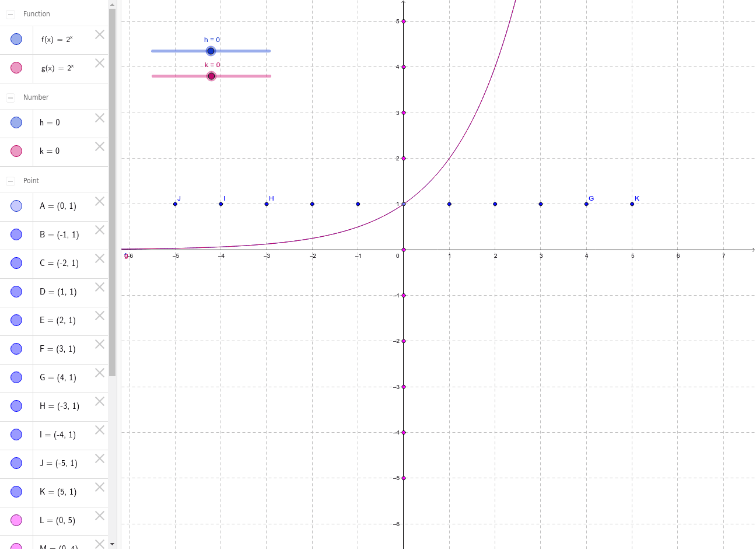Delete point I = (-4, 1) row

point(100,430)
